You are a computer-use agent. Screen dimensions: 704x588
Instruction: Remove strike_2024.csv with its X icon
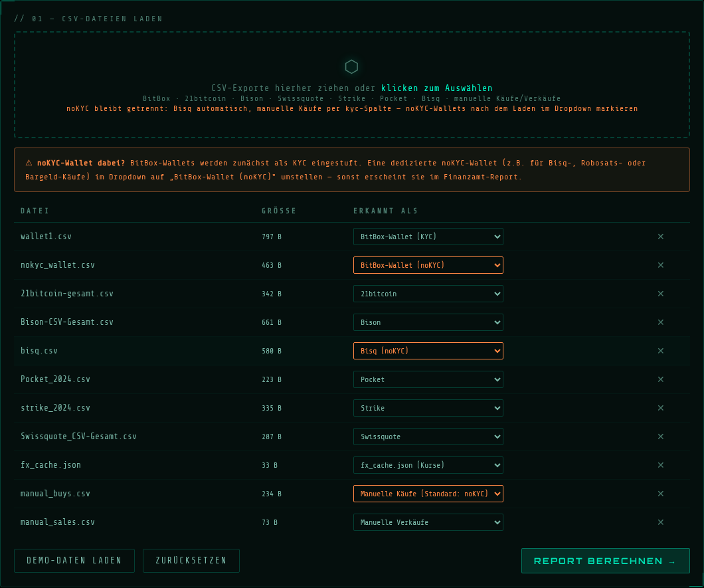(x=660, y=408)
